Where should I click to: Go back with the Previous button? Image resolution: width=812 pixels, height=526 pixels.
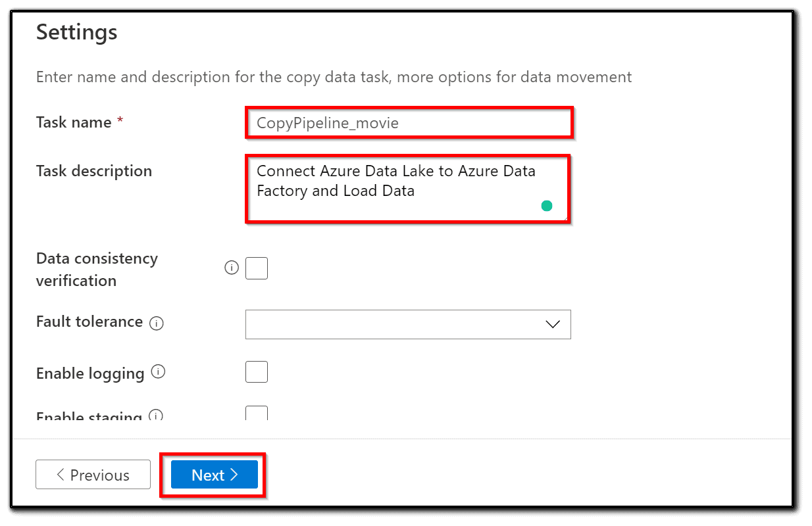[93, 475]
